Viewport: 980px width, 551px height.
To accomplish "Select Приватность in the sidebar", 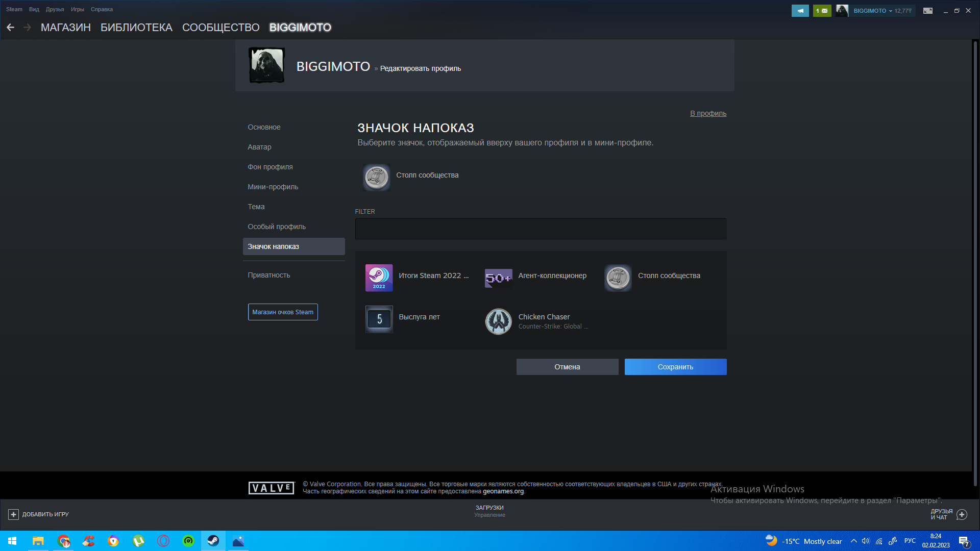I will point(268,275).
